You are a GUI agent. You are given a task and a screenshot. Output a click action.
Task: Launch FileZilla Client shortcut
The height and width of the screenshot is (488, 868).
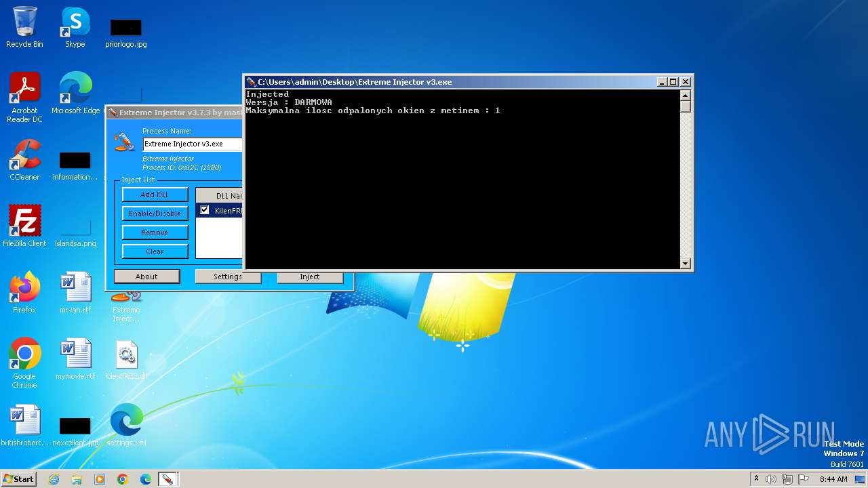pyautogui.click(x=24, y=226)
